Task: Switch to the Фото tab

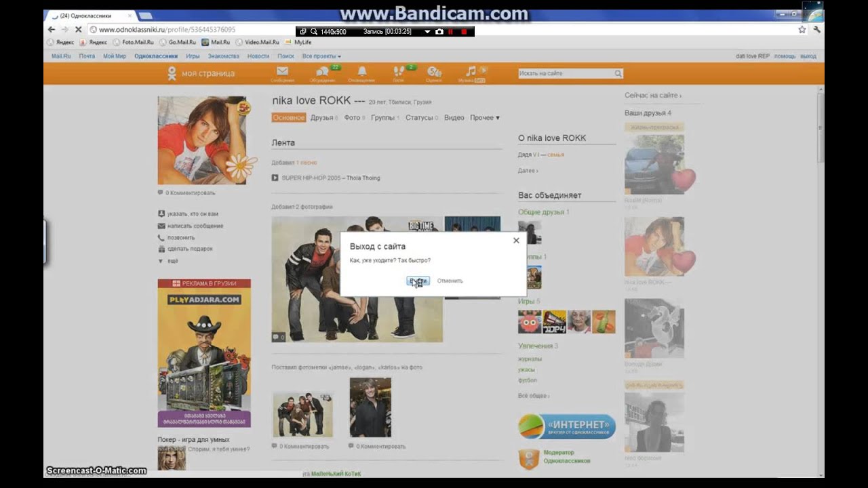Action: (352, 118)
